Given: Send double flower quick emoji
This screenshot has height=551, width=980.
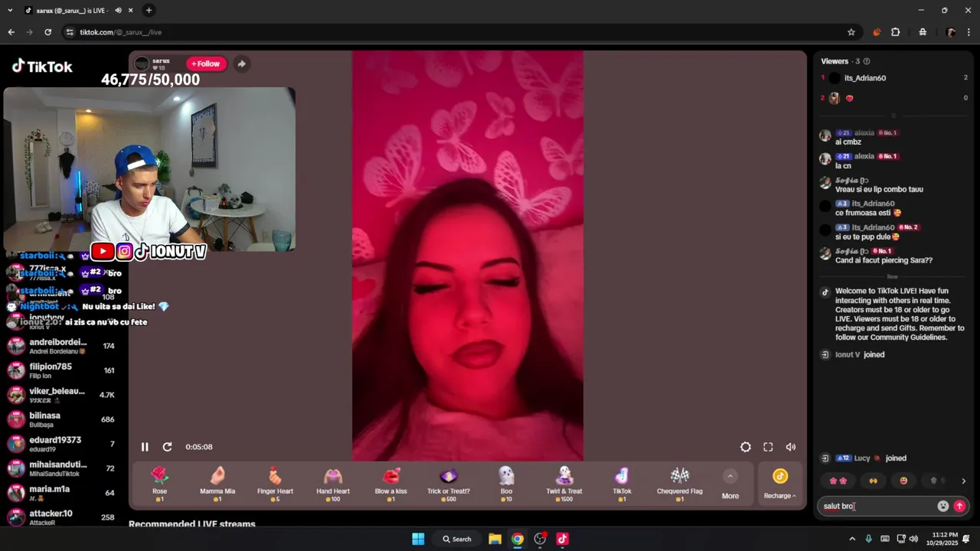Looking at the screenshot, I should click(838, 481).
